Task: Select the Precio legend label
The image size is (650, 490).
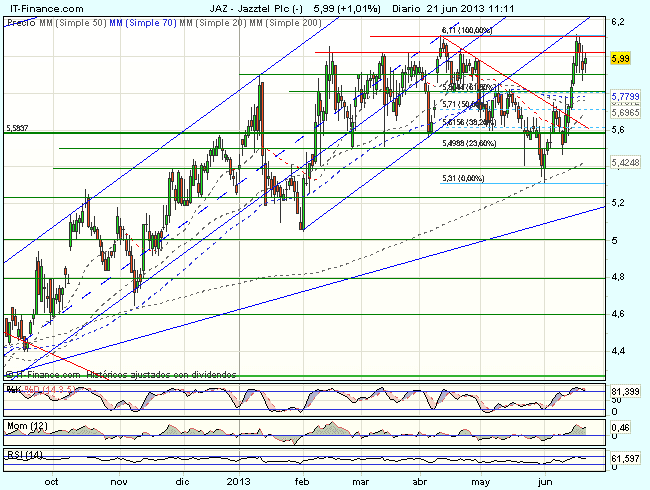Action: [x=16, y=19]
